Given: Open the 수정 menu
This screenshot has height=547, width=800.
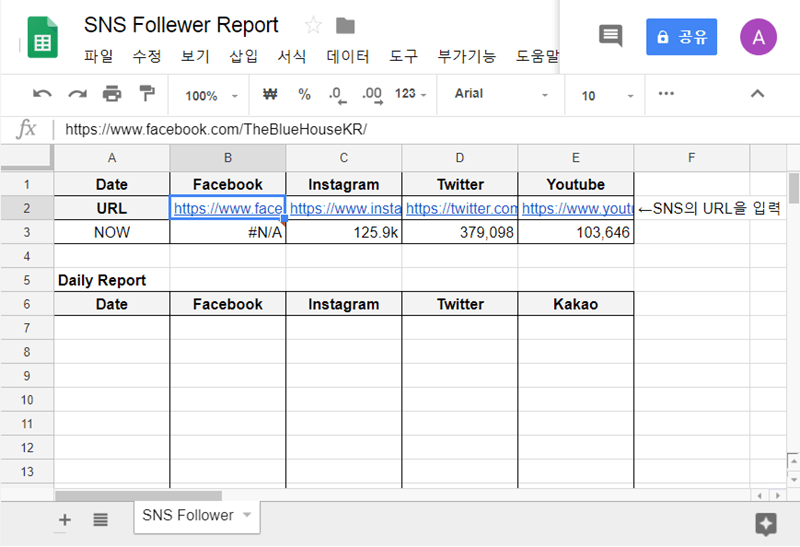Looking at the screenshot, I should [147, 56].
